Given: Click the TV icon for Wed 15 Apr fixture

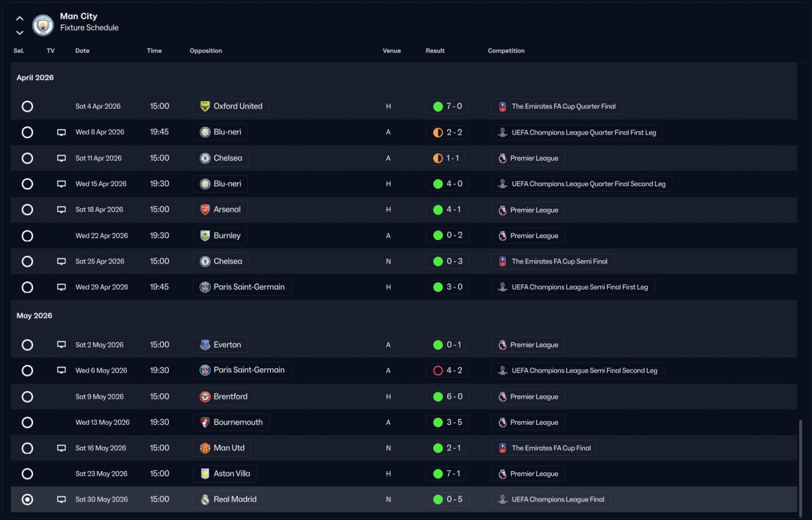Looking at the screenshot, I should point(62,184).
